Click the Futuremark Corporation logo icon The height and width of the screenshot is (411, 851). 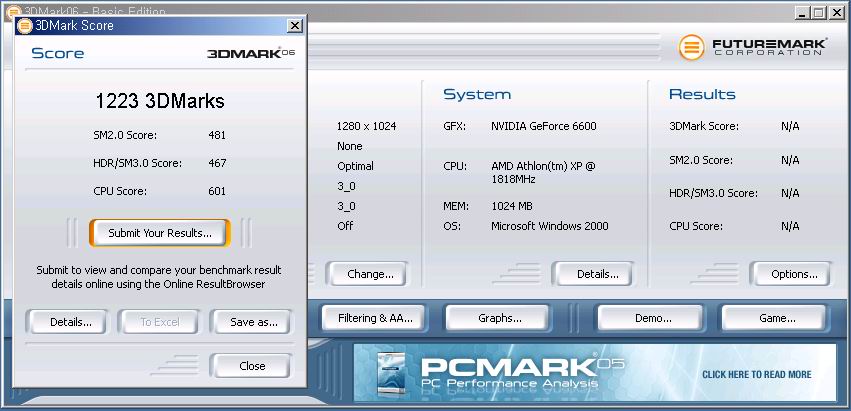tap(691, 47)
